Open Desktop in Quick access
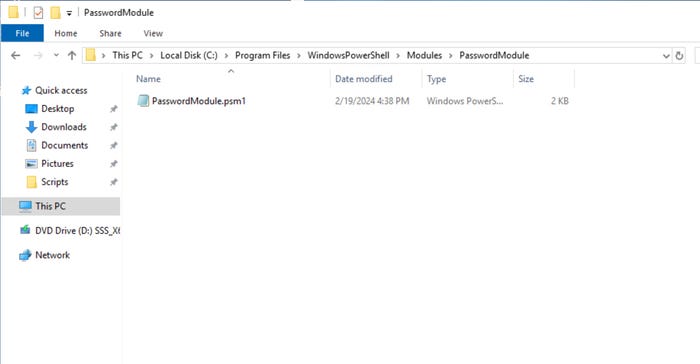Screen dimensions: 700x364 pos(58,109)
